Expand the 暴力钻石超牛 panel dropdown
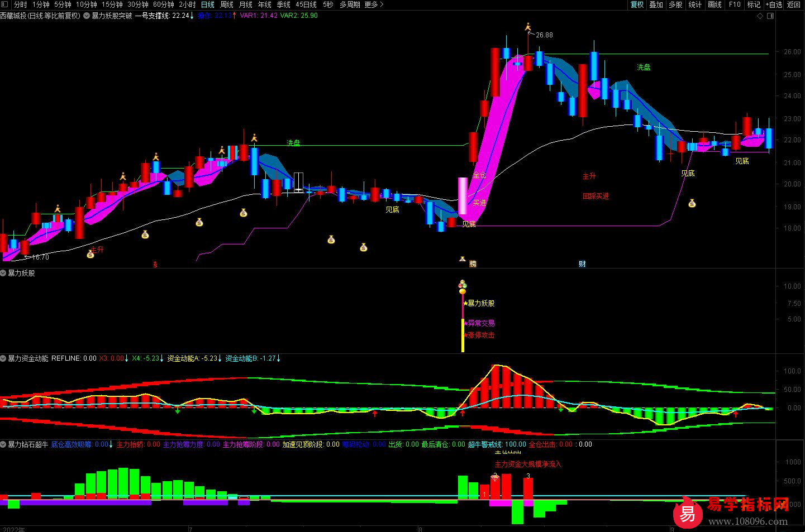Viewport: 805px width, 532px height. click(3, 444)
